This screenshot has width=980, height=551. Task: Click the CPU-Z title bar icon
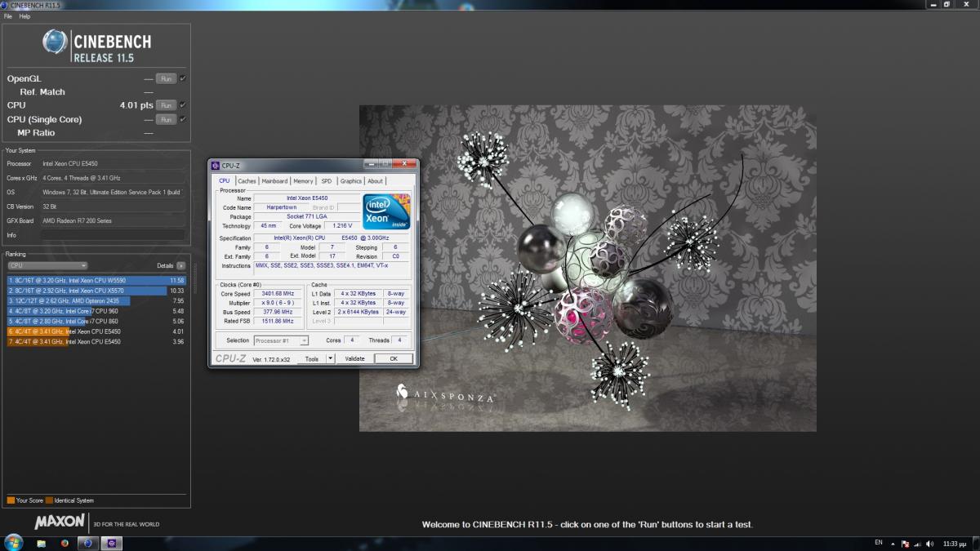216,165
